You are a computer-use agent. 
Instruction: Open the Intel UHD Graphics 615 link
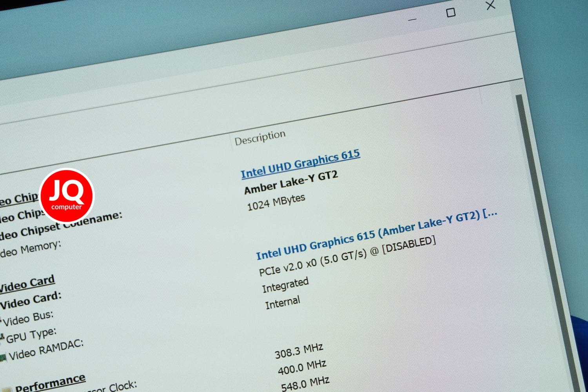300,164
